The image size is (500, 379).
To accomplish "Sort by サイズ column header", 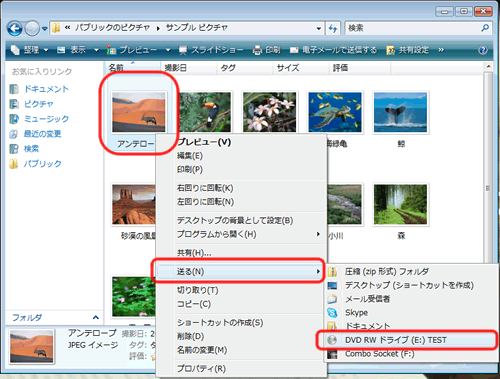I will (301, 68).
